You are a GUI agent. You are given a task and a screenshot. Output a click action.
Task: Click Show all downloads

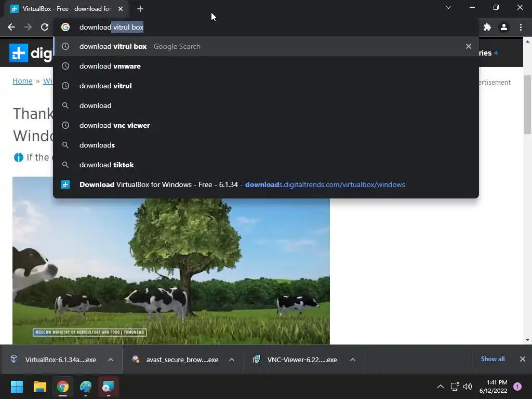[x=493, y=359]
